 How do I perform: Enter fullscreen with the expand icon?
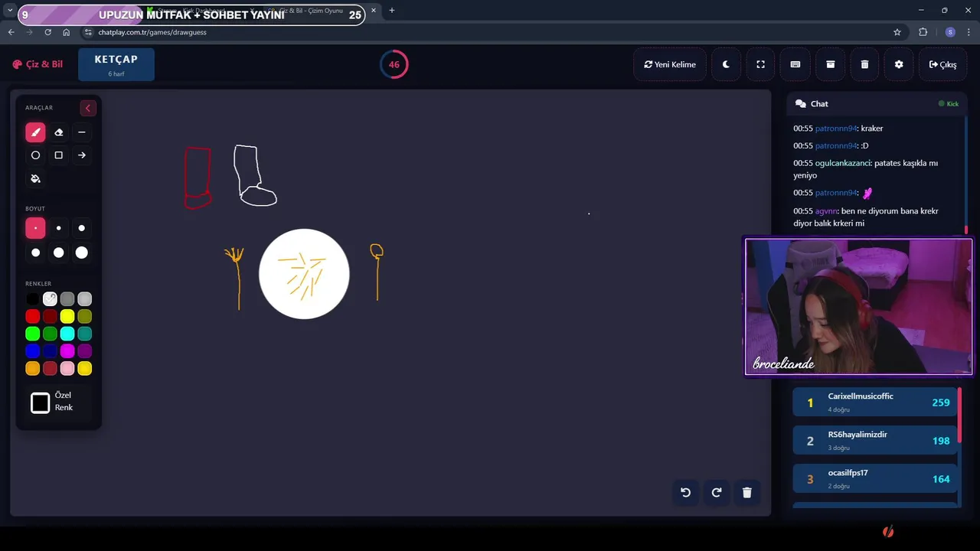(760, 64)
